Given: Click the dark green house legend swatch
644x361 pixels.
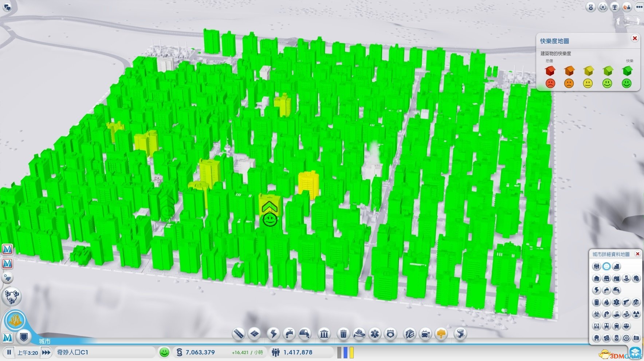Looking at the screenshot, I should [x=627, y=70].
